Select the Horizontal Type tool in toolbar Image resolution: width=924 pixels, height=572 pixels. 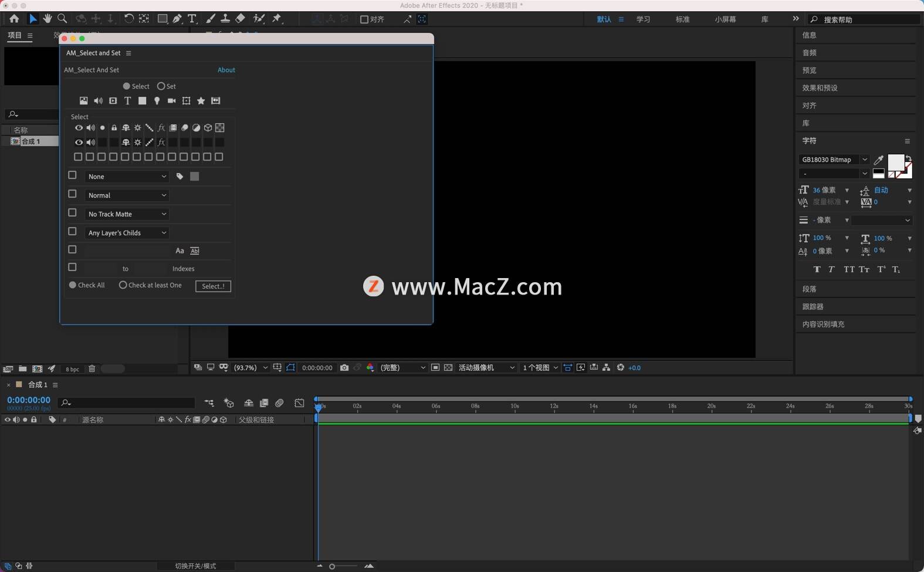[192, 19]
